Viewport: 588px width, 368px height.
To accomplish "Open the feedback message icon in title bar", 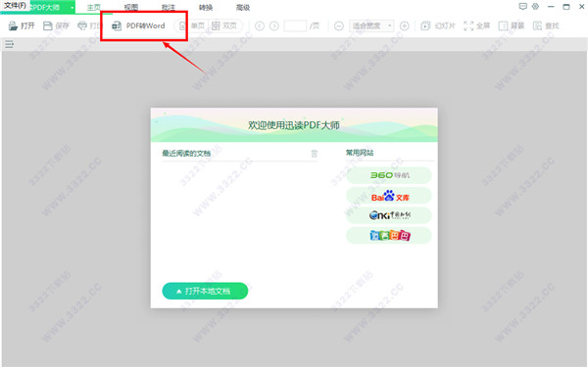I will coord(522,7).
